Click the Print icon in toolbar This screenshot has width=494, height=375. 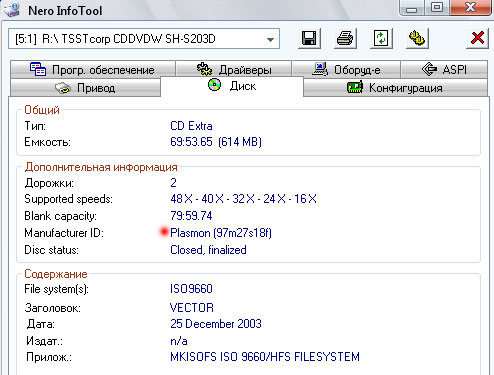pos(345,38)
